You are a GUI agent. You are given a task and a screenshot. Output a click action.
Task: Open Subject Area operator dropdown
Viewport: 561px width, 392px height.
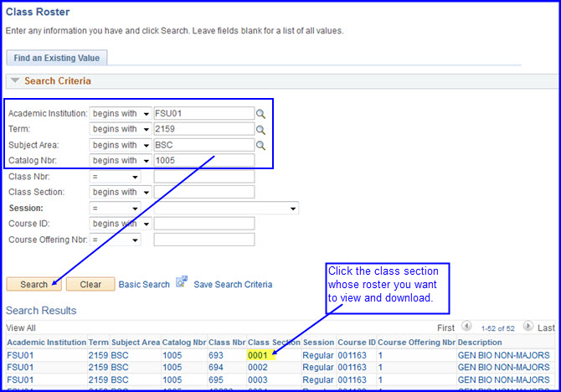[121, 145]
